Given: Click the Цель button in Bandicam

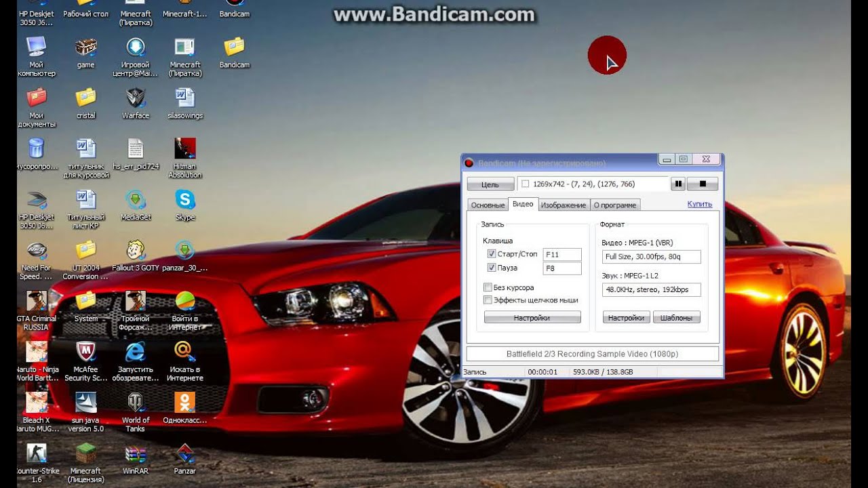Looking at the screenshot, I should pyautogui.click(x=490, y=184).
